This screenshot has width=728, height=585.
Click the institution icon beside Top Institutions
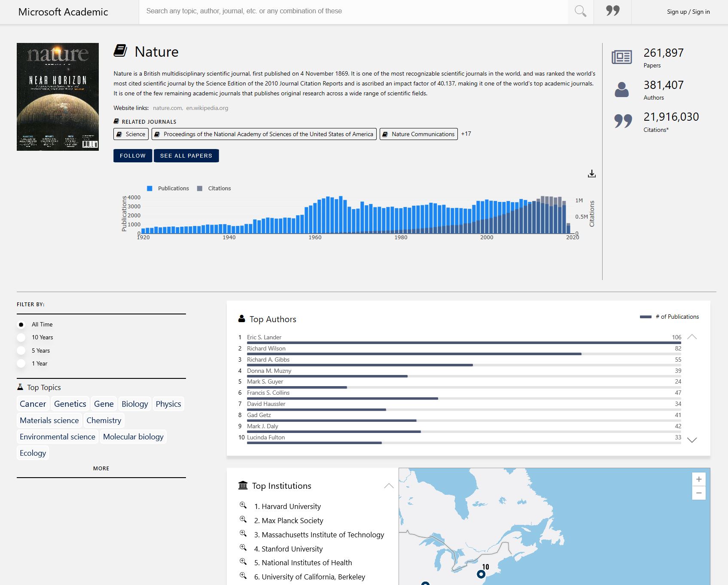click(x=243, y=485)
